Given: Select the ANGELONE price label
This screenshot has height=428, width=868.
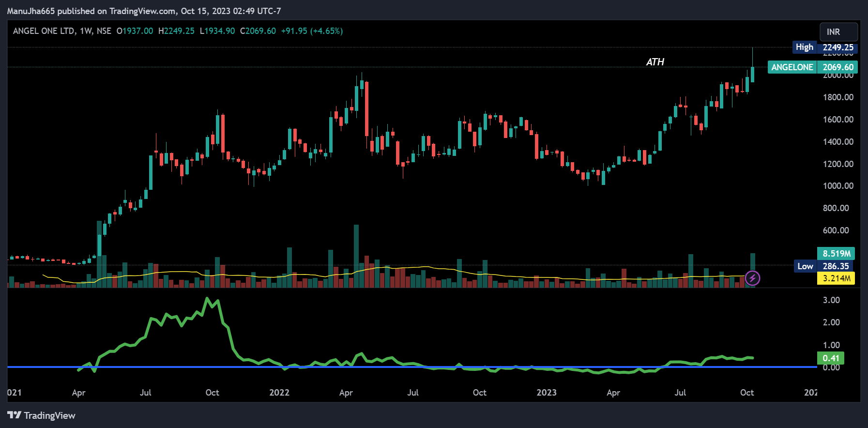Looking at the screenshot, I should 813,67.
